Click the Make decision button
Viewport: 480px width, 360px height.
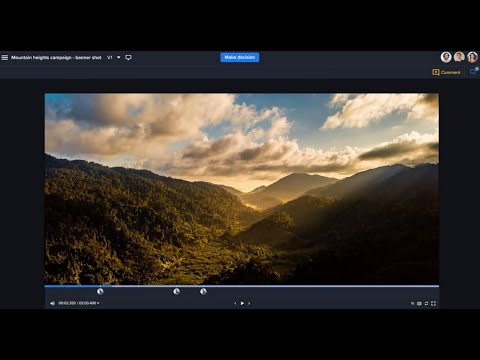pyautogui.click(x=239, y=57)
